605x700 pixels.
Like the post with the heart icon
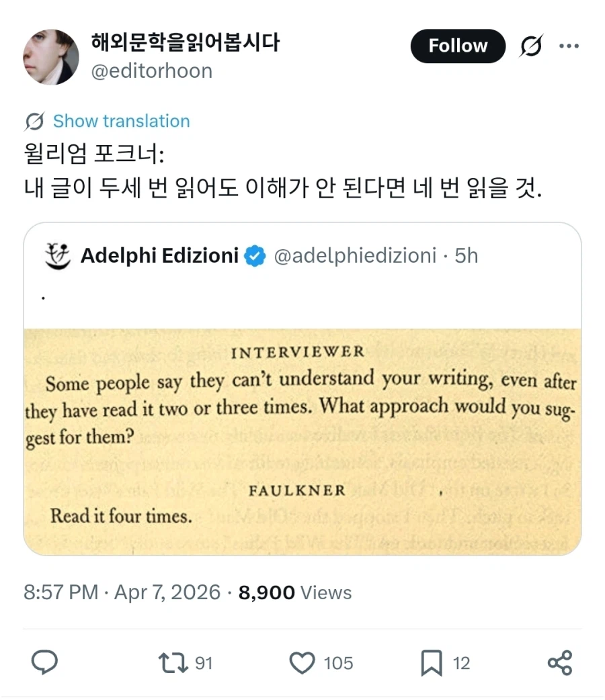click(x=302, y=664)
